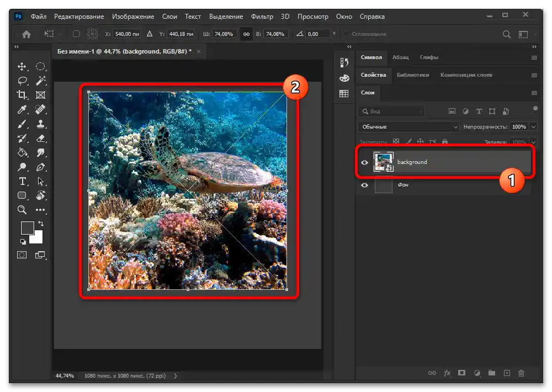This screenshot has width=552, height=392.
Task: Open the Файл menu
Action: pos(39,17)
